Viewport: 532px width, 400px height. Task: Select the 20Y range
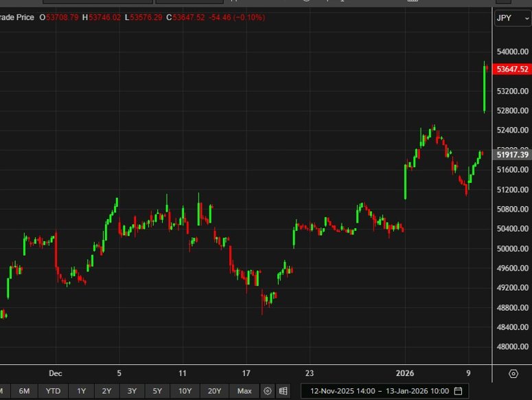click(214, 391)
